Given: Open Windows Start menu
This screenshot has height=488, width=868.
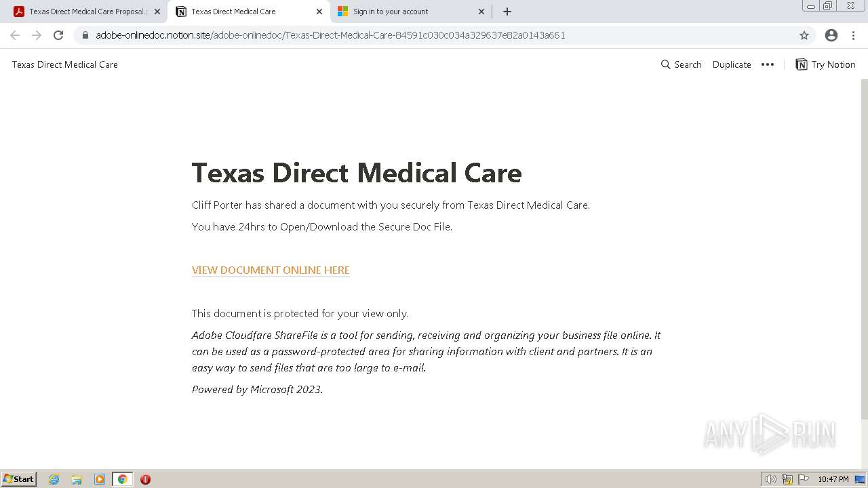Looking at the screenshot, I should pyautogui.click(x=19, y=479).
